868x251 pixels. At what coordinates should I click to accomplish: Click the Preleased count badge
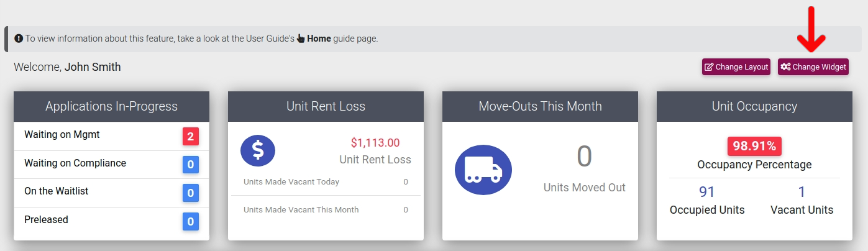coord(190,221)
